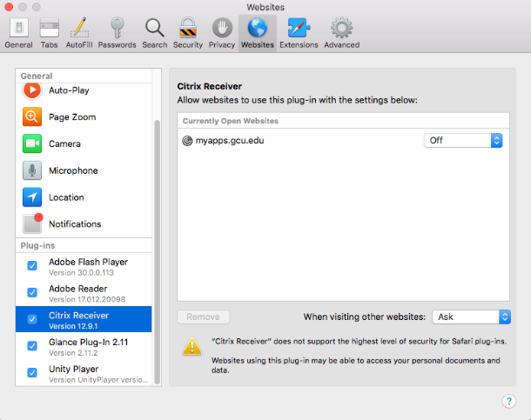Click the 'myapps.gcu.edu' website entry text
Screen dimensions: 531x420
pos(230,140)
